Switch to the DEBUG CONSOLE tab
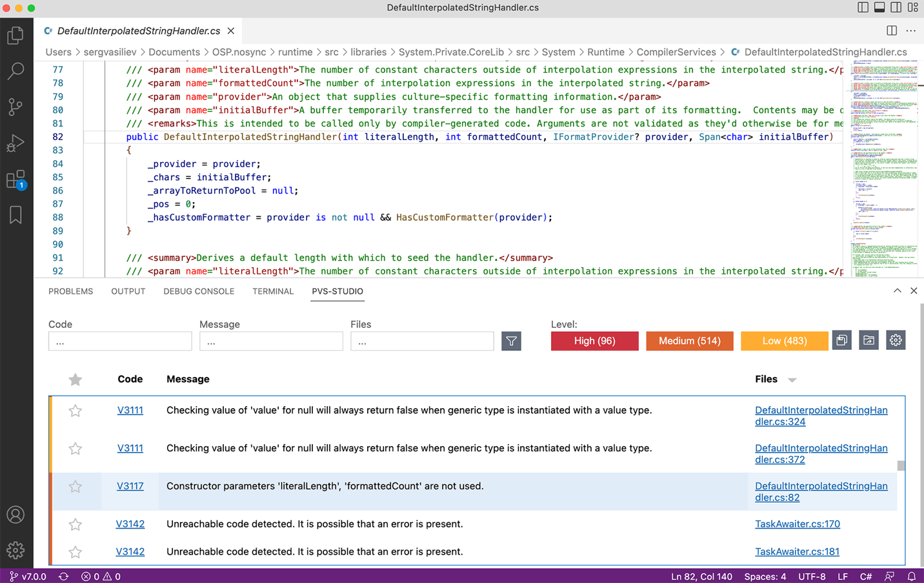Image resolution: width=924 pixels, height=583 pixels. coord(199,291)
